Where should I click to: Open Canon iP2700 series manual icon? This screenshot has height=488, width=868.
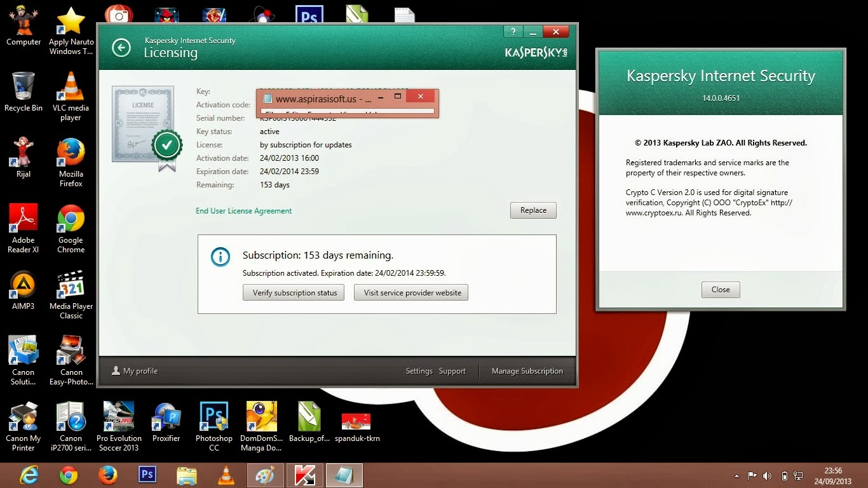tap(71, 427)
